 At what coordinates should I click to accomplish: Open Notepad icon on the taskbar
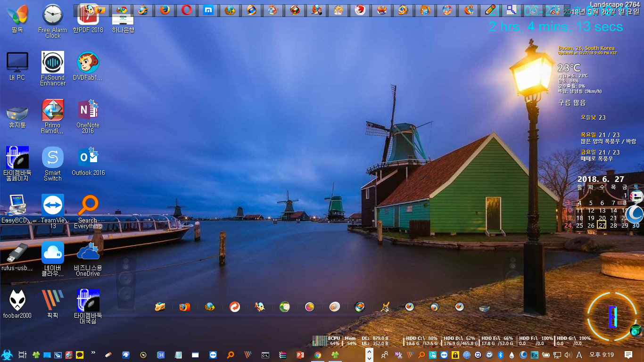click(178, 355)
